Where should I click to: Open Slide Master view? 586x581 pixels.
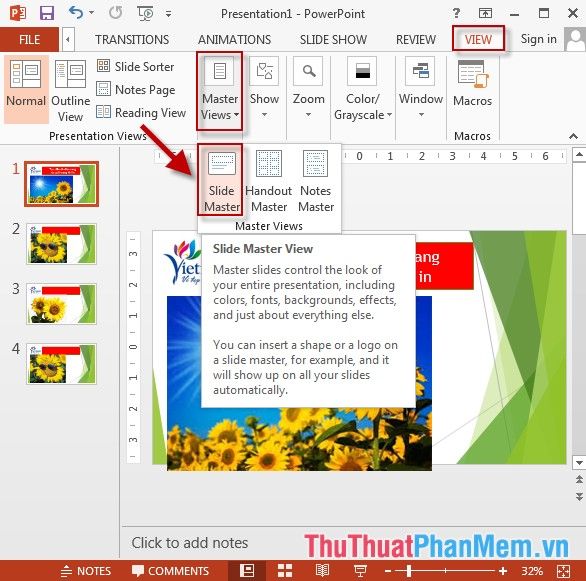(220, 180)
